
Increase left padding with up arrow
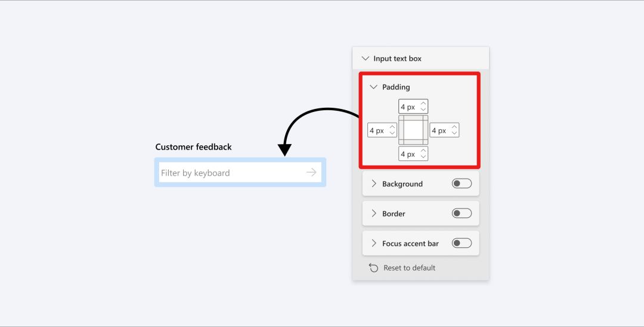click(392, 127)
